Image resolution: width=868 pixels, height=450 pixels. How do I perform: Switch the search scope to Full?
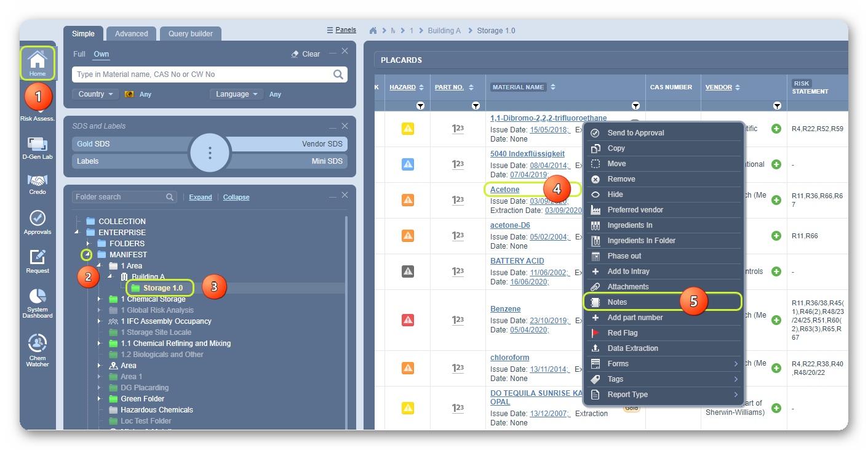point(79,54)
